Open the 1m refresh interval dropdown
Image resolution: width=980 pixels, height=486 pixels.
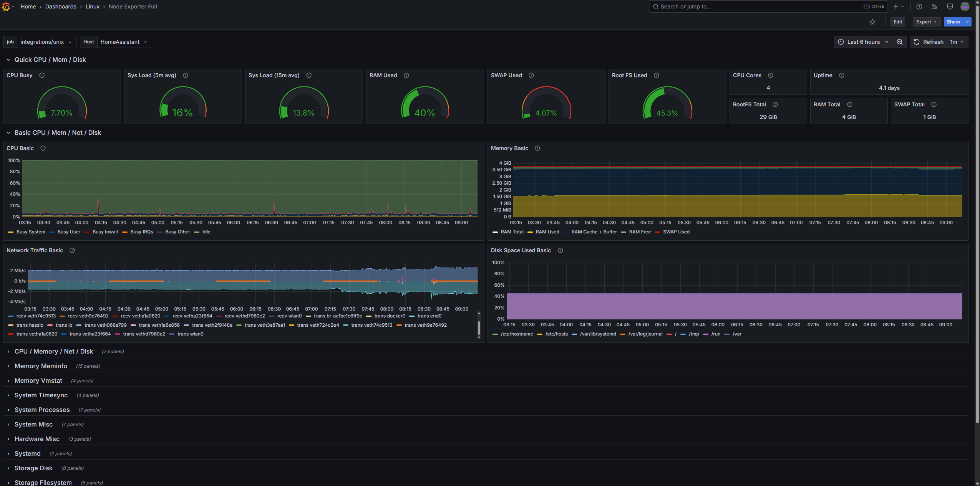[956, 42]
